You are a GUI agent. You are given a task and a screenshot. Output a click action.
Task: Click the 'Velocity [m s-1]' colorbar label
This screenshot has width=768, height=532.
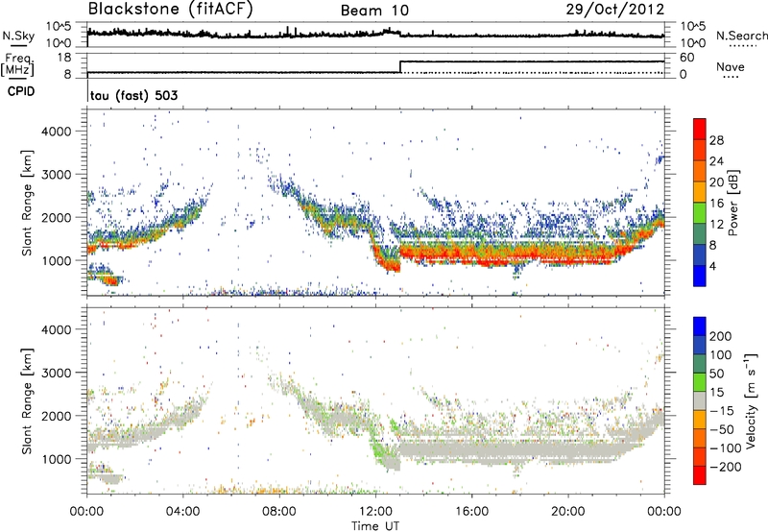751,400
